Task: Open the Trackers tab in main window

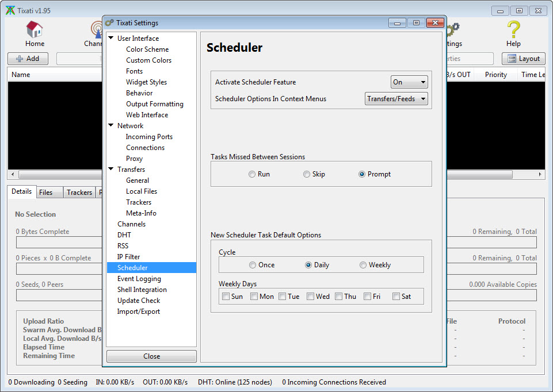Action: click(x=79, y=193)
